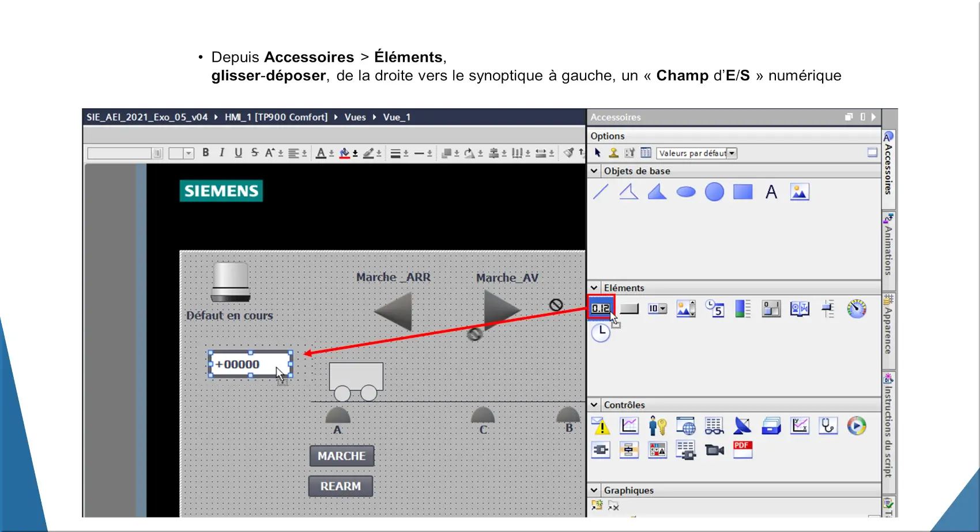
Task: Select the Switch element in Eléments
Action: pyautogui.click(x=771, y=309)
